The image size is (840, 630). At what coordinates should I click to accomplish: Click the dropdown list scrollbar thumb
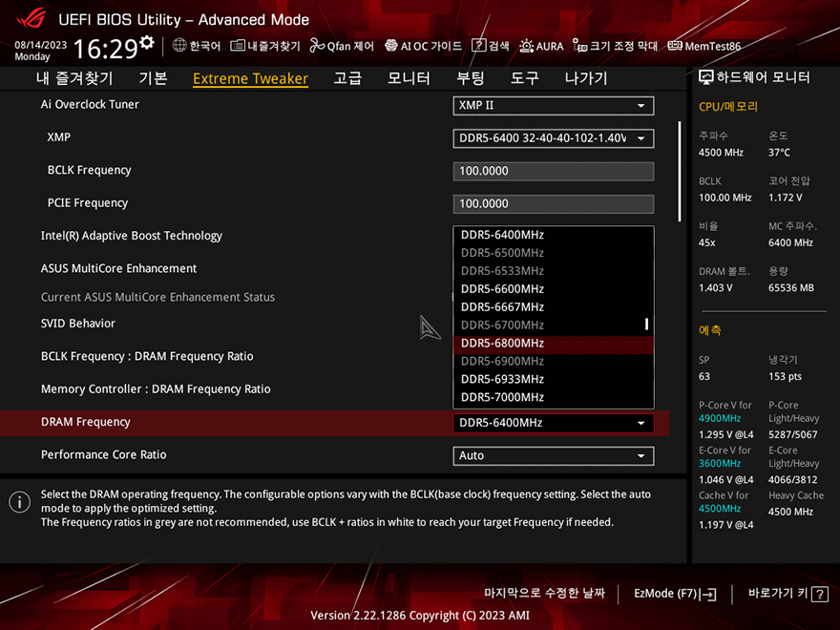coord(646,324)
